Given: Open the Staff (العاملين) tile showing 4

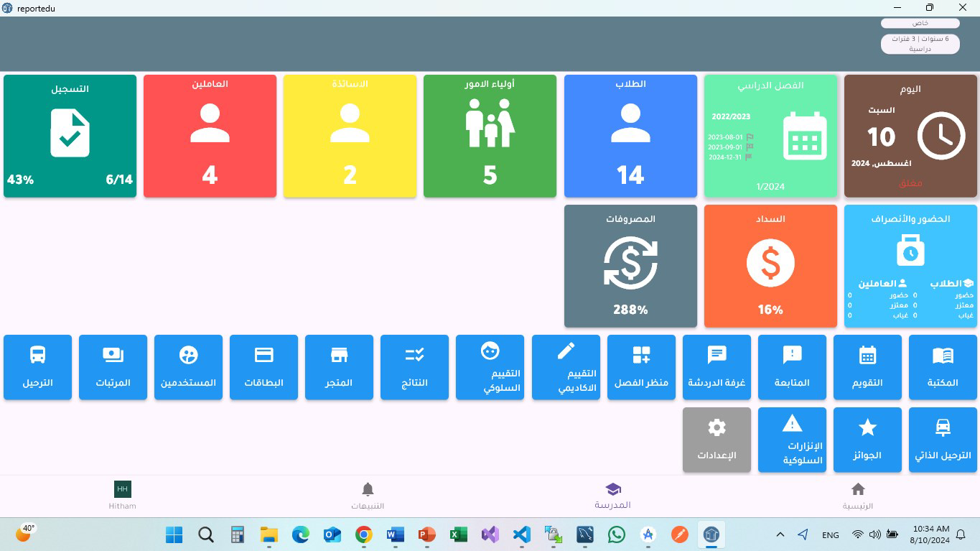Looking at the screenshot, I should [x=210, y=136].
